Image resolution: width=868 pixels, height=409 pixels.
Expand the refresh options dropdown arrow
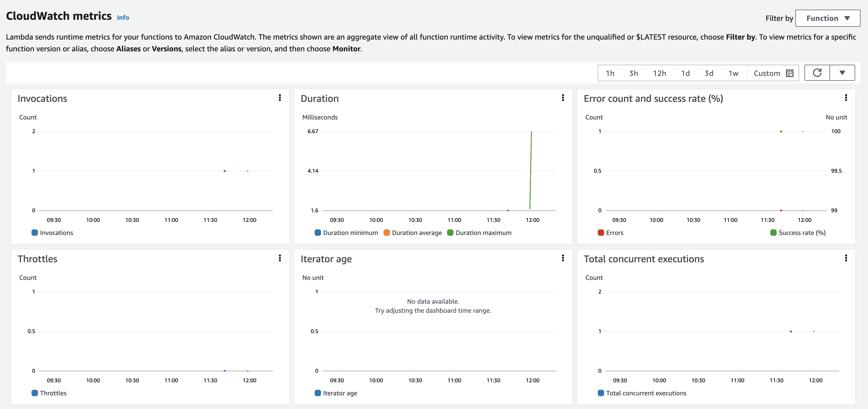click(x=842, y=73)
